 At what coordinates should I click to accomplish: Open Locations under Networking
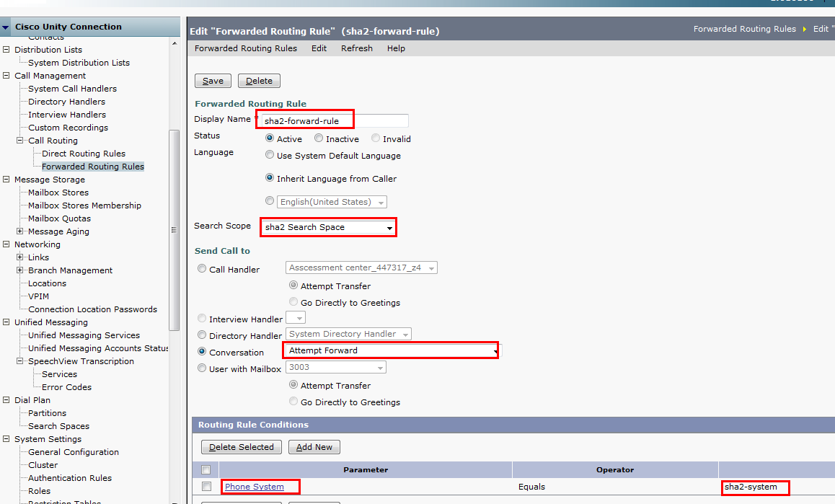[48, 283]
